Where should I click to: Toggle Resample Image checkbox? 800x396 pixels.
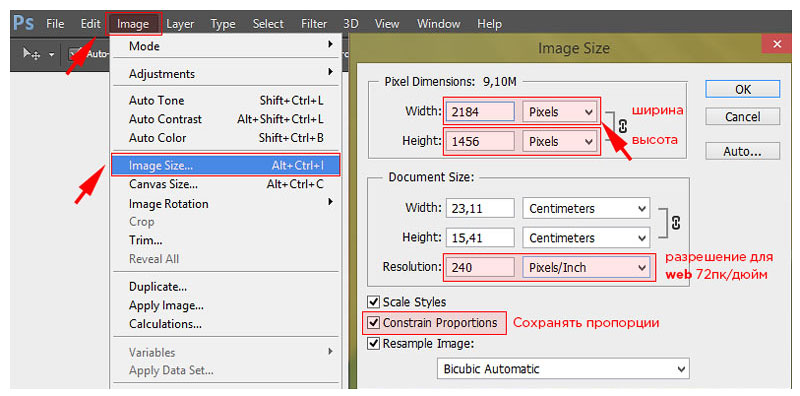[374, 343]
